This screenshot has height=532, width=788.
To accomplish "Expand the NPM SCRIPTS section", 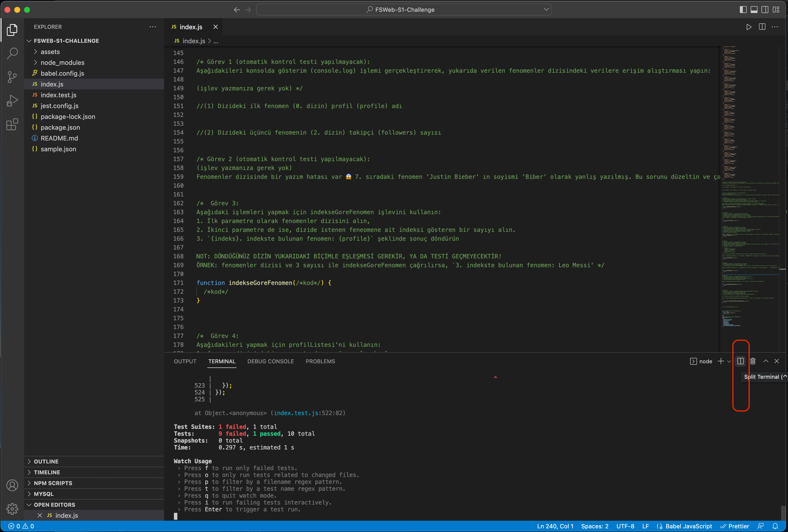I will click(x=53, y=483).
